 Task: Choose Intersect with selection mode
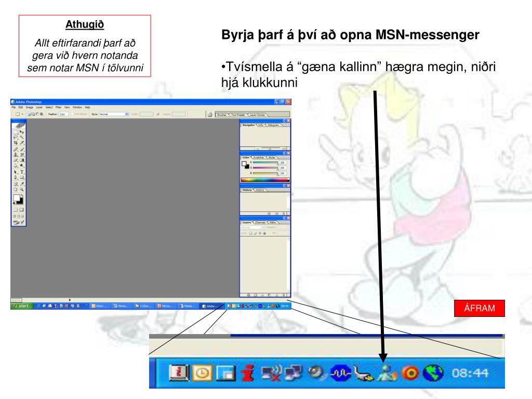click(41, 114)
